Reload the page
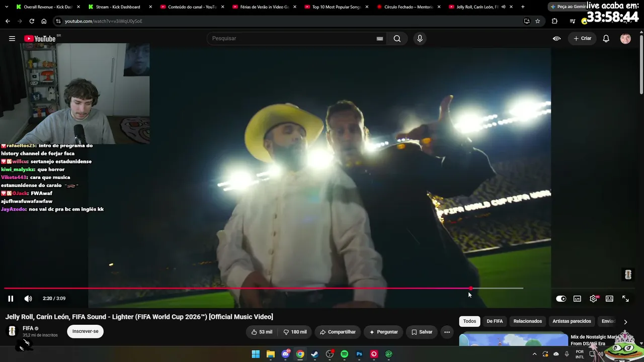Image resolution: width=644 pixels, height=362 pixels. pyautogui.click(x=32, y=21)
